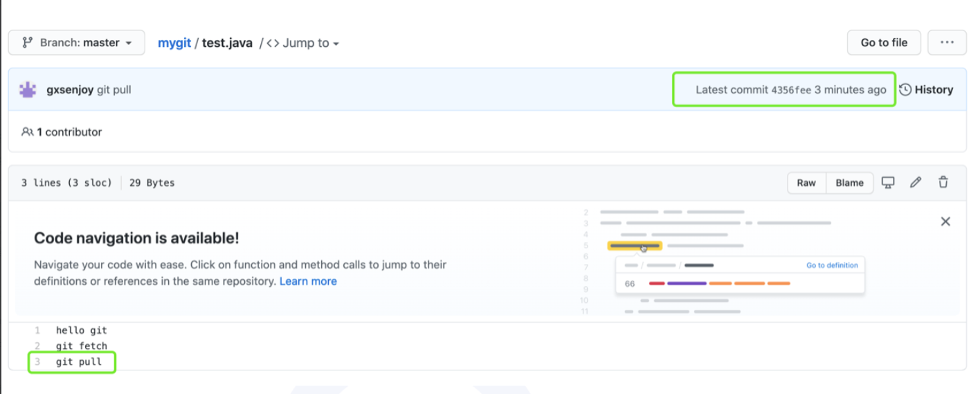Open file in GitHub Desktop icon
This screenshot has width=980, height=394.
pyautogui.click(x=888, y=182)
